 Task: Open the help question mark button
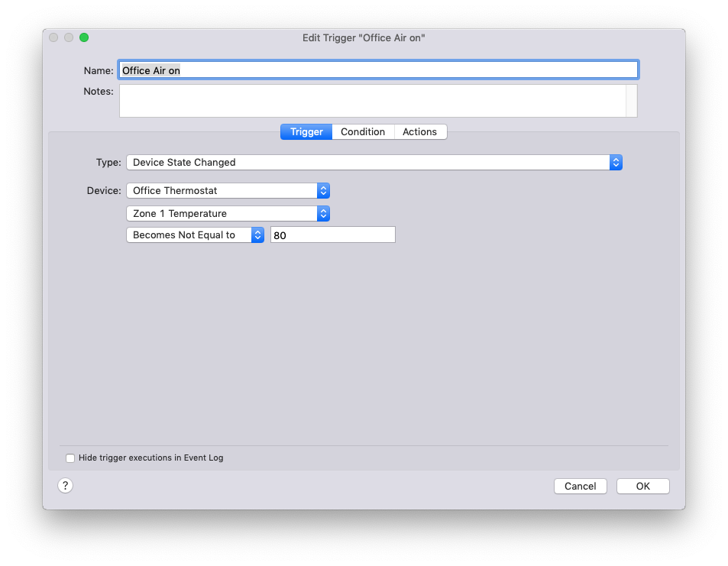point(66,486)
